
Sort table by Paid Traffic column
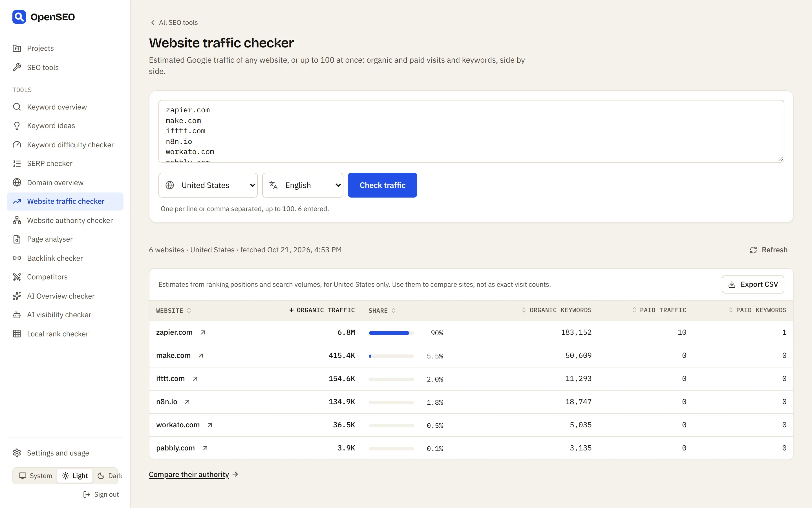pyautogui.click(x=659, y=310)
